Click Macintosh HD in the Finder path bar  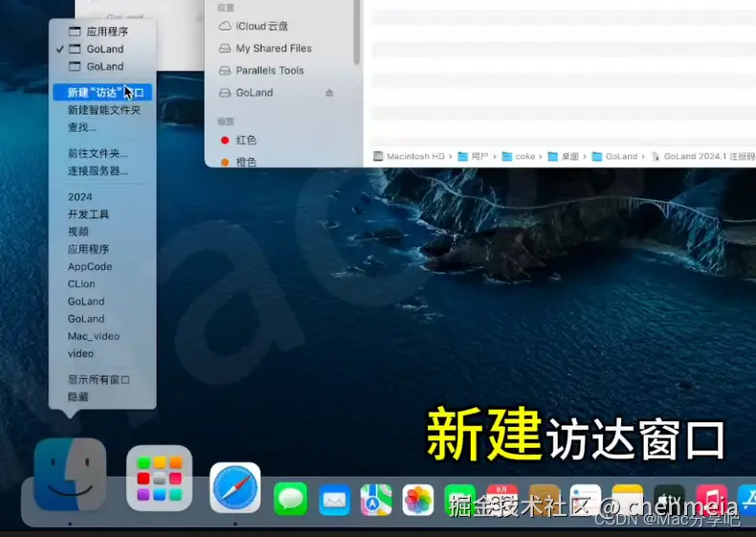(x=409, y=156)
